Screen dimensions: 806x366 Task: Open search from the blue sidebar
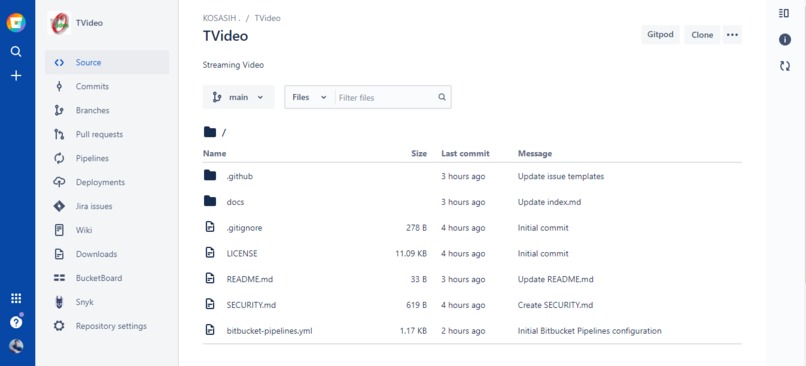(x=16, y=51)
